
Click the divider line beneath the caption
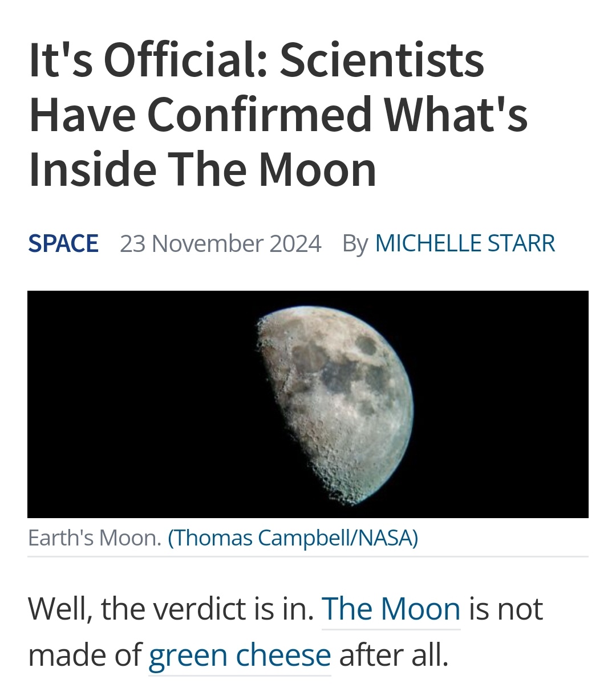(308, 556)
